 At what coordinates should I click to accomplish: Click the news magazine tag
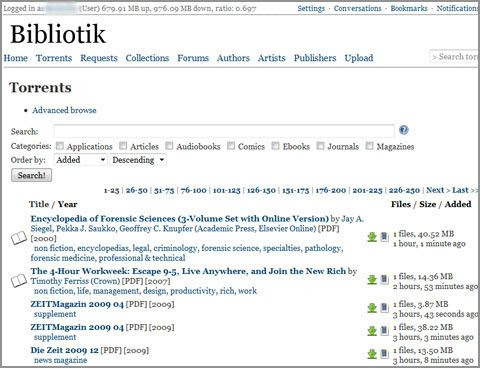click(x=60, y=360)
